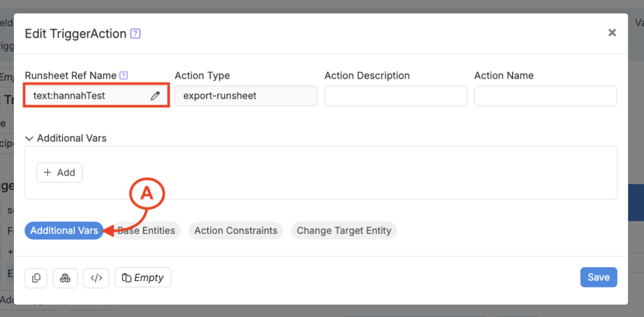Open the code view icon button
Image resolution: width=644 pixels, height=317 pixels.
point(96,277)
